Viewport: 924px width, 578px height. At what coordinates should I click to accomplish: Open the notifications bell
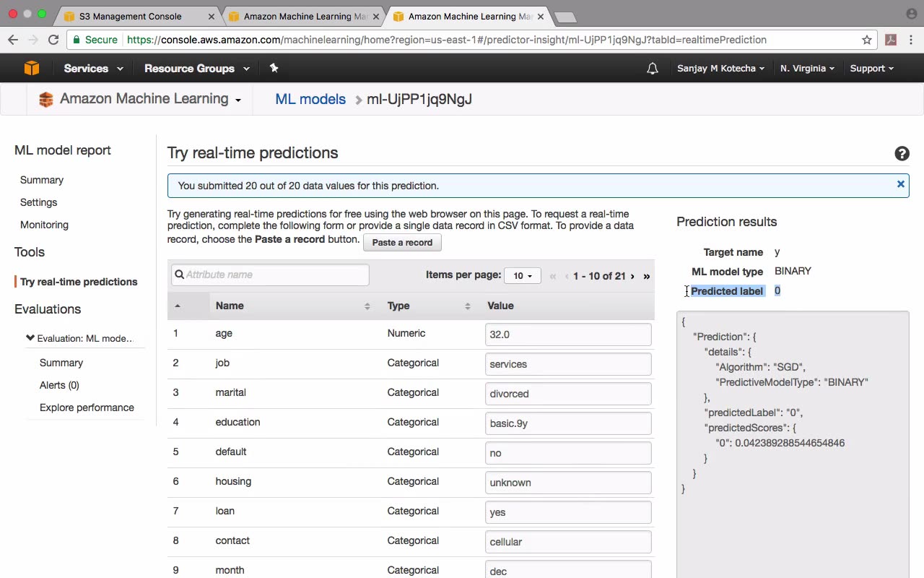pyautogui.click(x=653, y=69)
